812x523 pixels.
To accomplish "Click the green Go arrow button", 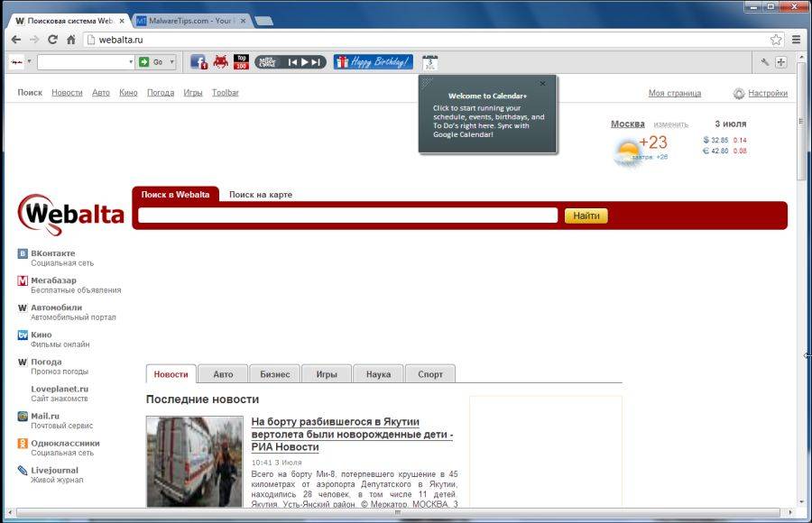I will click(x=144, y=62).
